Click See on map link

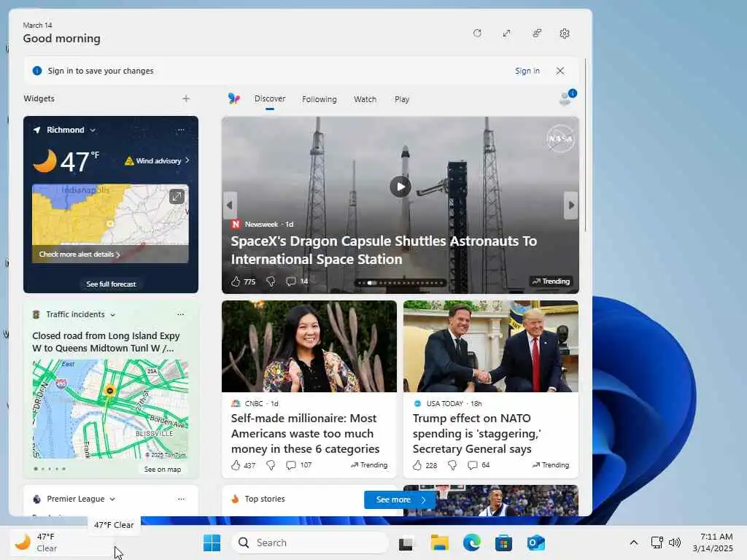click(x=163, y=470)
